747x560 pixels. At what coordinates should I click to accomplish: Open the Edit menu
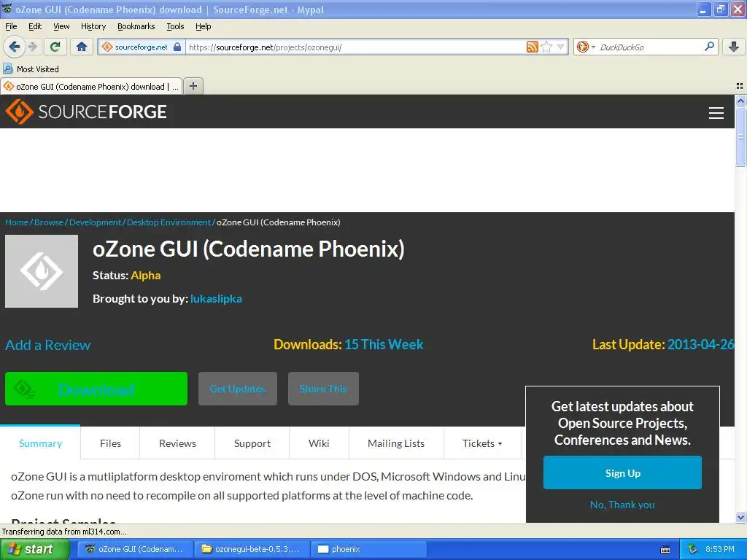point(35,26)
